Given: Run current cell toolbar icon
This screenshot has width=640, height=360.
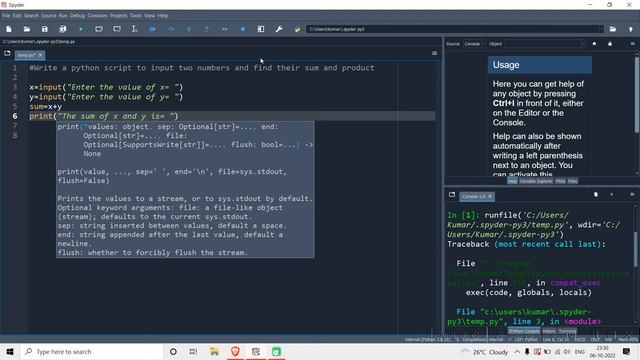Looking at the screenshot, I should point(99,29).
